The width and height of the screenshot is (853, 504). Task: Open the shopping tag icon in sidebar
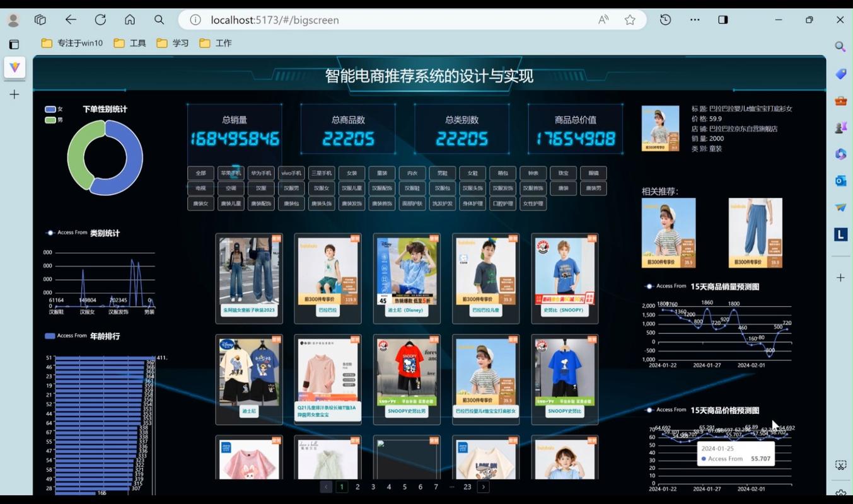840,74
